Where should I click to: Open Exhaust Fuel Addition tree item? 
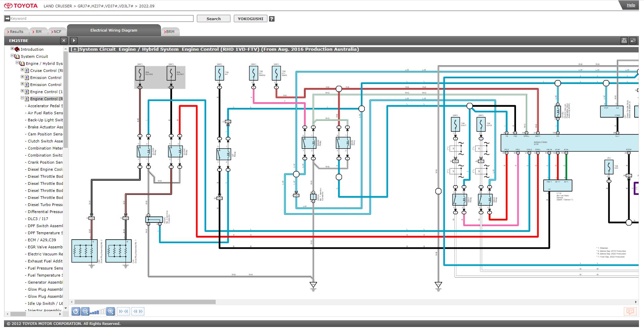tap(45, 261)
